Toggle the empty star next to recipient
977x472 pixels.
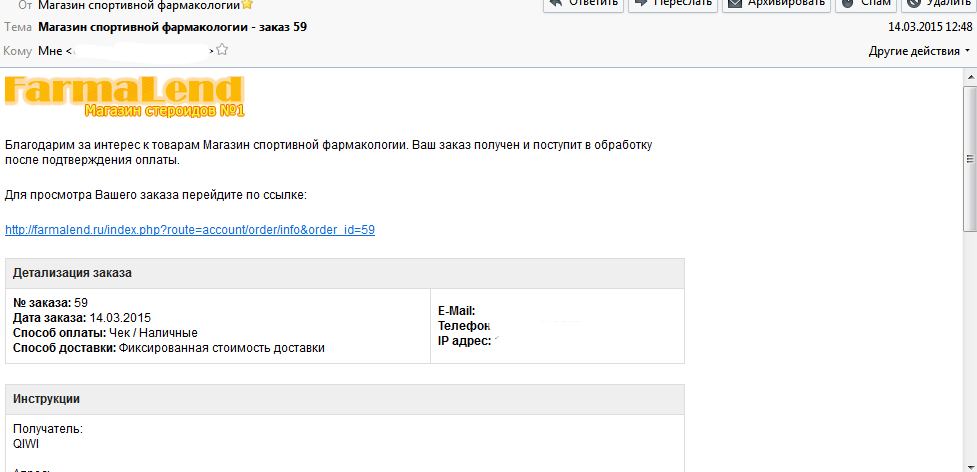point(222,49)
